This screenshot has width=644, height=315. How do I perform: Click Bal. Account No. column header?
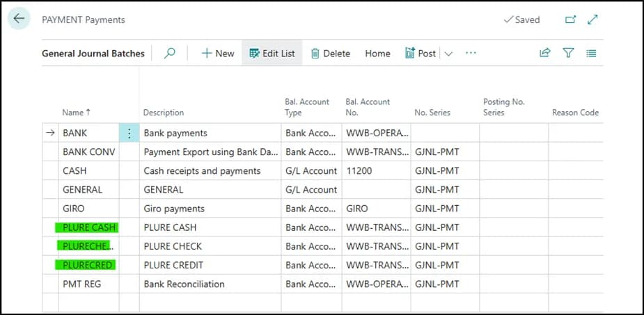pyautogui.click(x=368, y=107)
